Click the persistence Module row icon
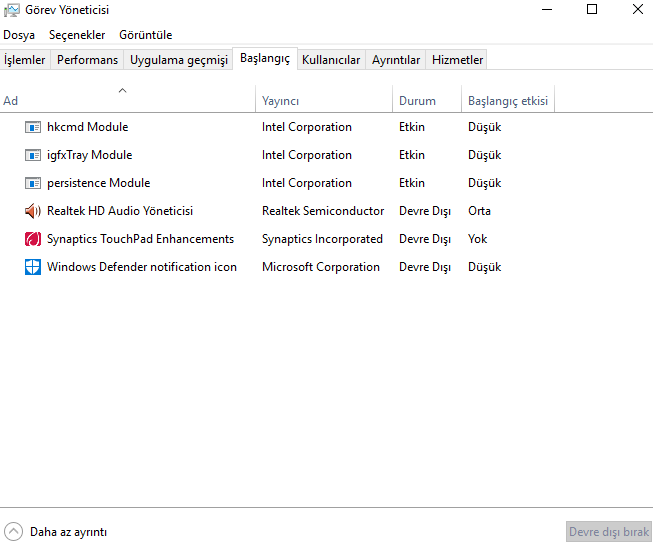 [x=32, y=183]
